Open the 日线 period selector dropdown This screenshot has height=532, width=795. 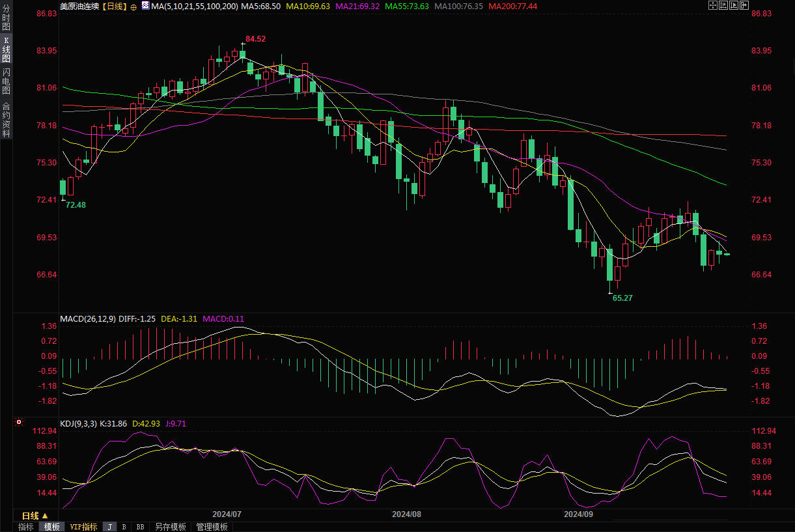(35, 515)
